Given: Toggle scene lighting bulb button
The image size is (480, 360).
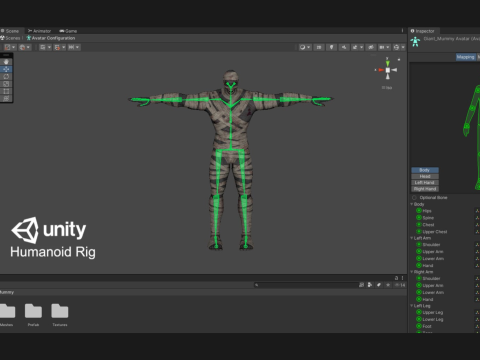Looking at the screenshot, I should coord(331,47).
